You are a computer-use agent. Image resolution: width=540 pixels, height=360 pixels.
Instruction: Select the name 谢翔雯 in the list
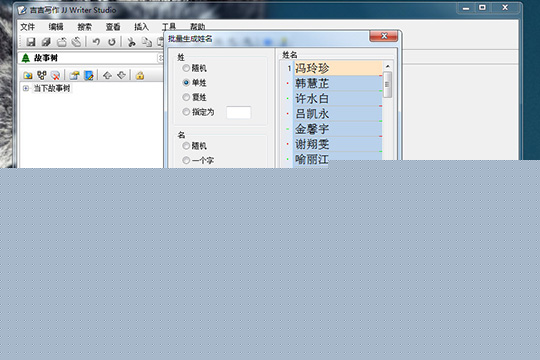coord(338,144)
